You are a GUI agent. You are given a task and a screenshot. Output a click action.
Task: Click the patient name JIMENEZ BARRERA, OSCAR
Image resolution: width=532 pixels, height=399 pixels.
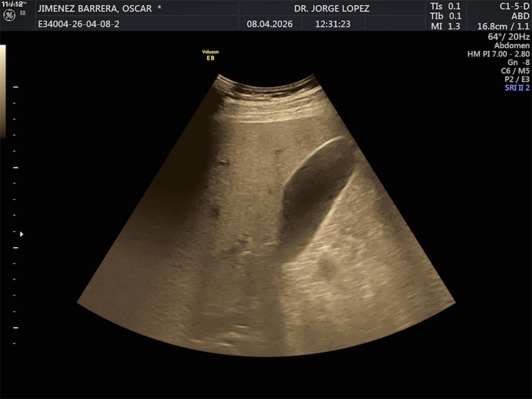point(95,8)
